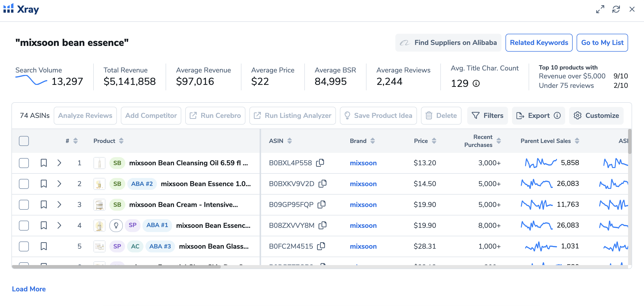Screen dimensions: 644x306
Task: Copy ASIN B0BXL4P558 with the copy icon
Action: tap(320, 163)
